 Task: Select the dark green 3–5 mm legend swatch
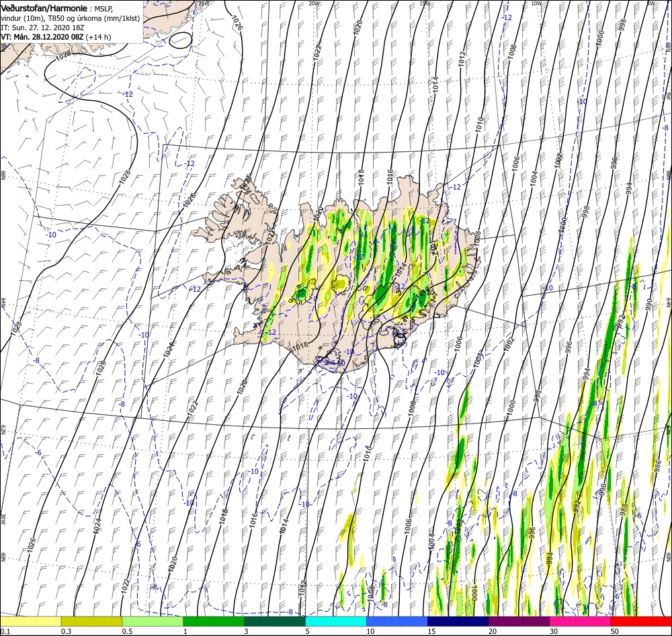(275, 621)
